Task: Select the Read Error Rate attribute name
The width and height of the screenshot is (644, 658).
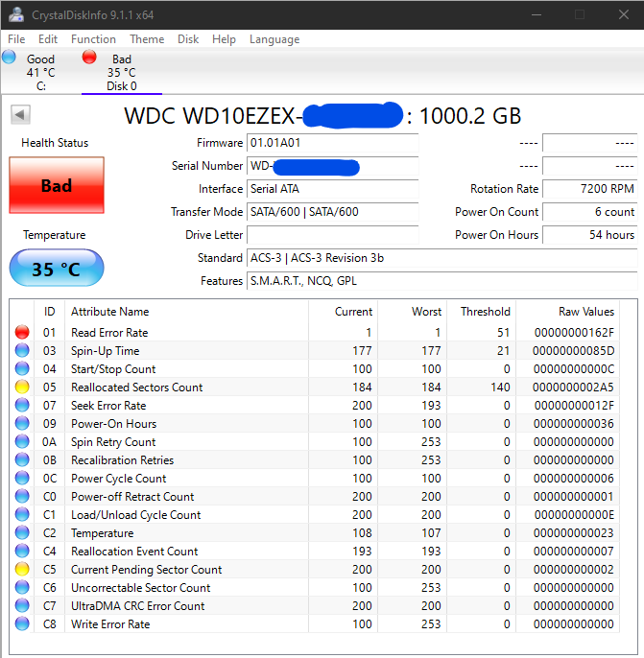Action: pos(109,332)
